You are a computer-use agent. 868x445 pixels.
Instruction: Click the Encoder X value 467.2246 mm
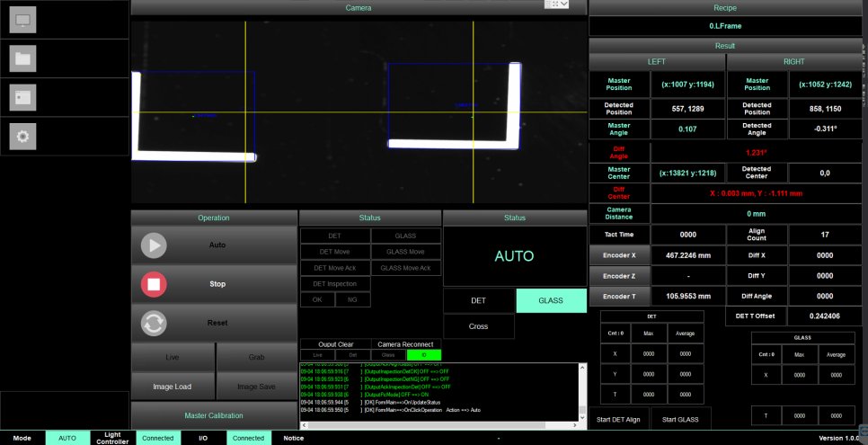pos(688,255)
